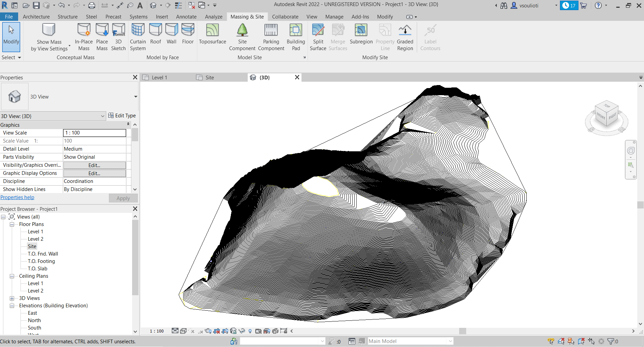
Task: Click the Text tool icon in quick access
Action: (x=140, y=5)
